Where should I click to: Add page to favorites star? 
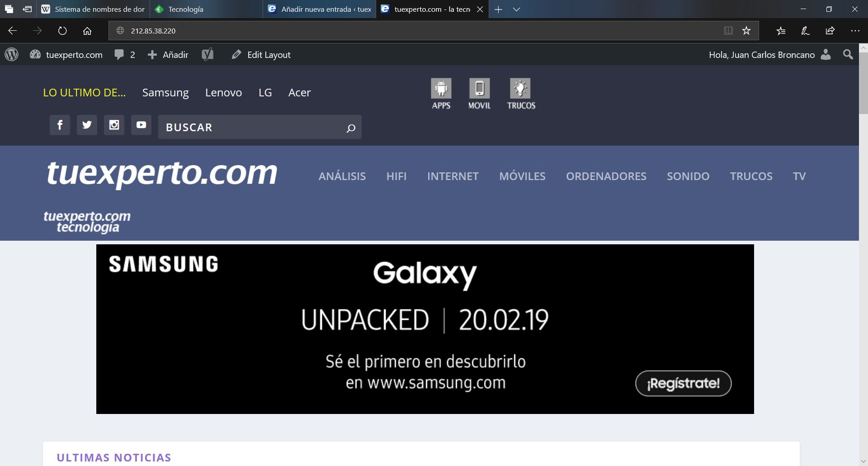point(746,31)
